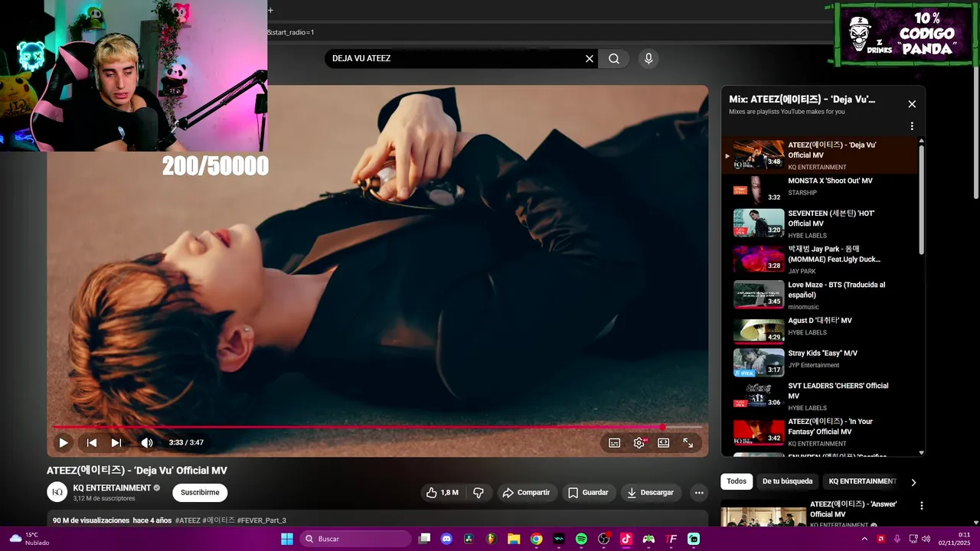Exit full screen mode in player
The width and height of the screenshot is (980, 551).
point(688,442)
